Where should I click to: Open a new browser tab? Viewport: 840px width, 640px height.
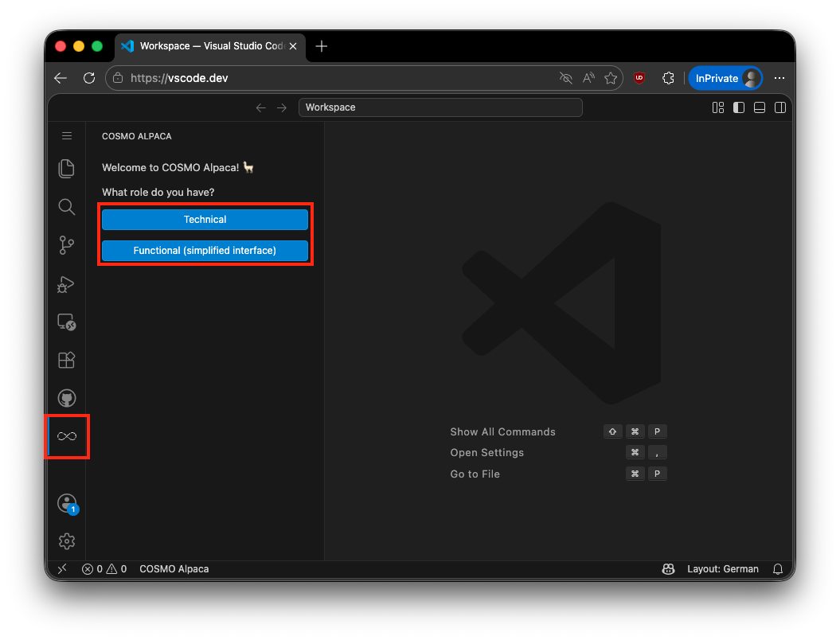pos(322,46)
